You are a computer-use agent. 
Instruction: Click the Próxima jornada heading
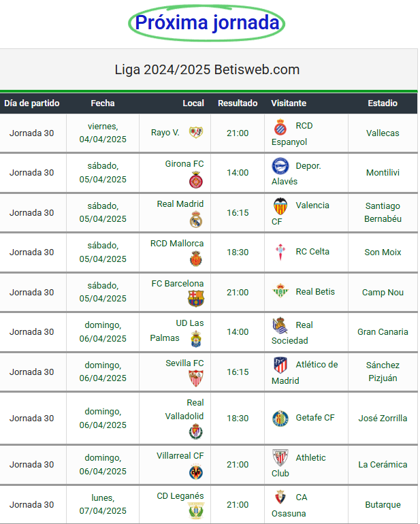click(207, 22)
